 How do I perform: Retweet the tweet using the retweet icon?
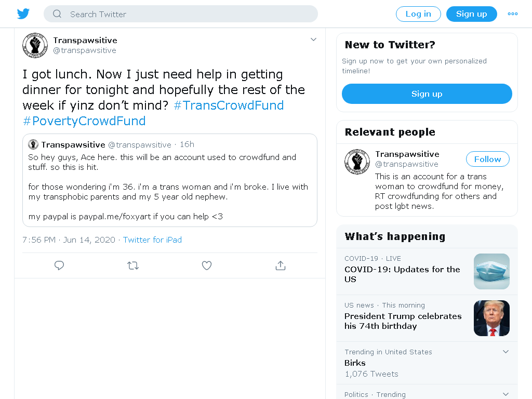[133, 265]
